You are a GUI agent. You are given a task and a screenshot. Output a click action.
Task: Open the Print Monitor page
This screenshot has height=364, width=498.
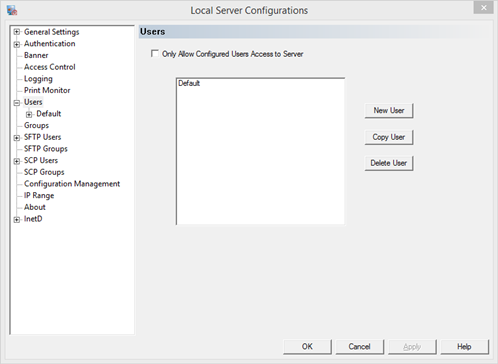click(47, 90)
